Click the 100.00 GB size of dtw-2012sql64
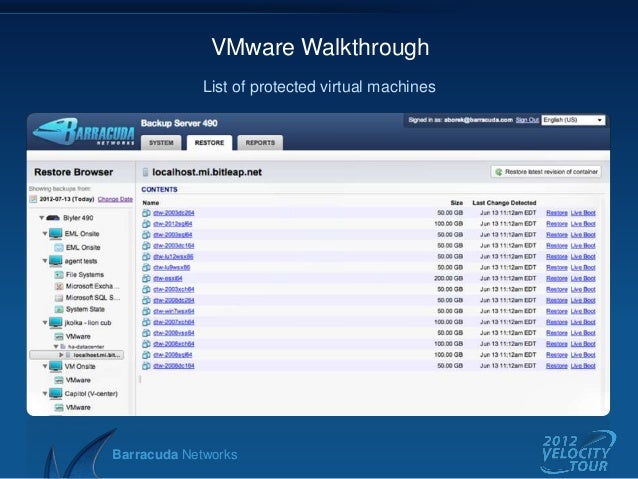Image resolution: width=638 pixels, height=479 pixels. click(x=448, y=224)
